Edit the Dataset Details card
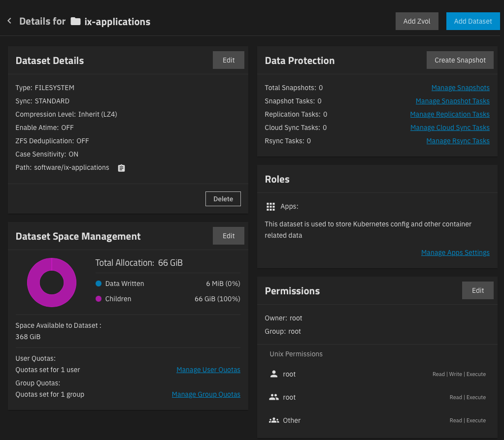This screenshot has width=504, height=440. (229, 60)
